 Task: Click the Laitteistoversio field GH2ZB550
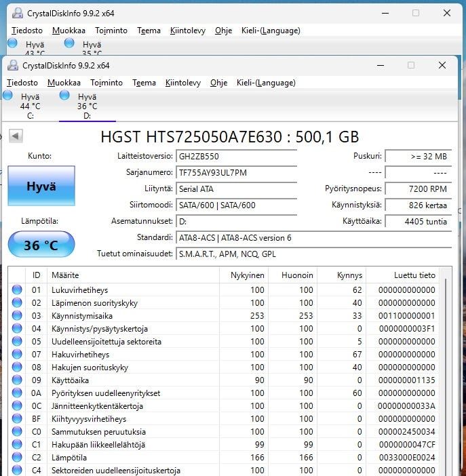(x=236, y=157)
